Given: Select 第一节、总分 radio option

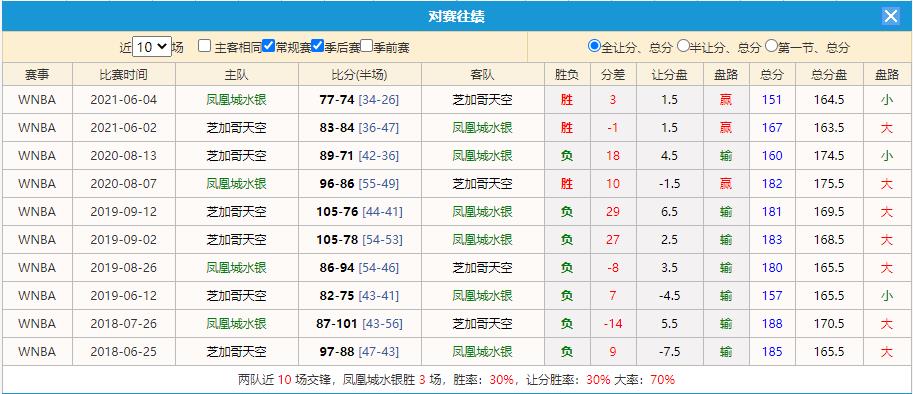Looking at the screenshot, I should [772, 46].
